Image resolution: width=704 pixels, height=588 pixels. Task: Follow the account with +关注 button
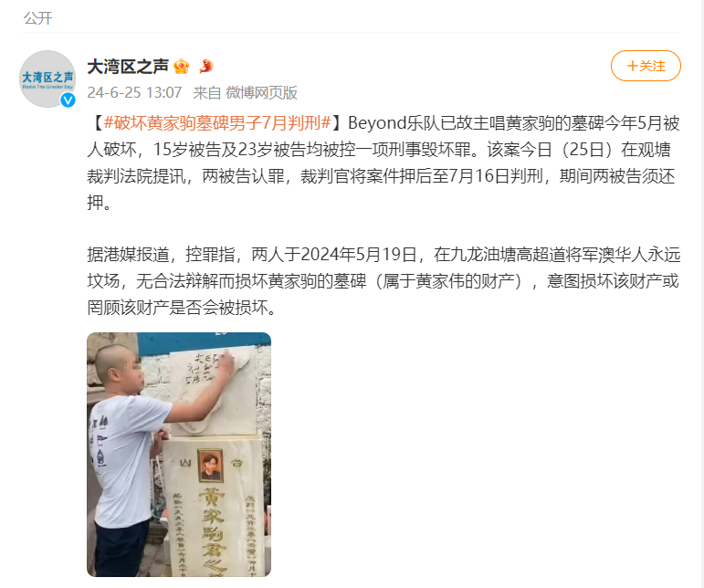click(x=646, y=66)
